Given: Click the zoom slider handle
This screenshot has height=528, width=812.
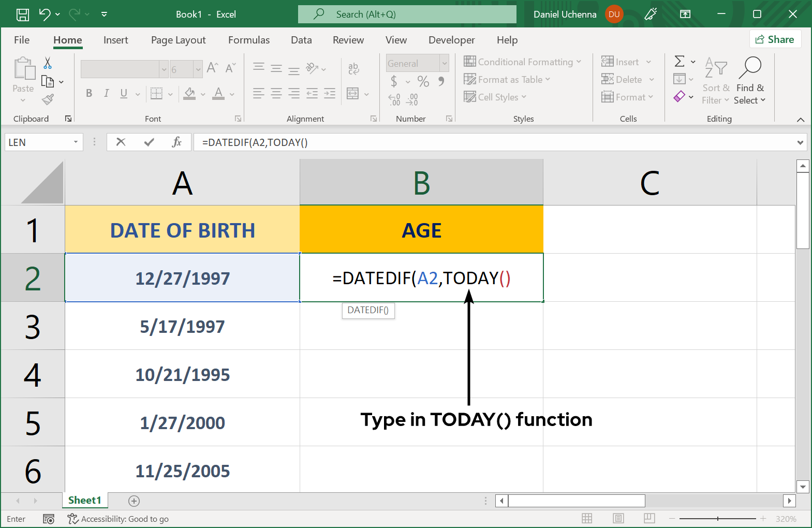Looking at the screenshot, I should [x=718, y=519].
